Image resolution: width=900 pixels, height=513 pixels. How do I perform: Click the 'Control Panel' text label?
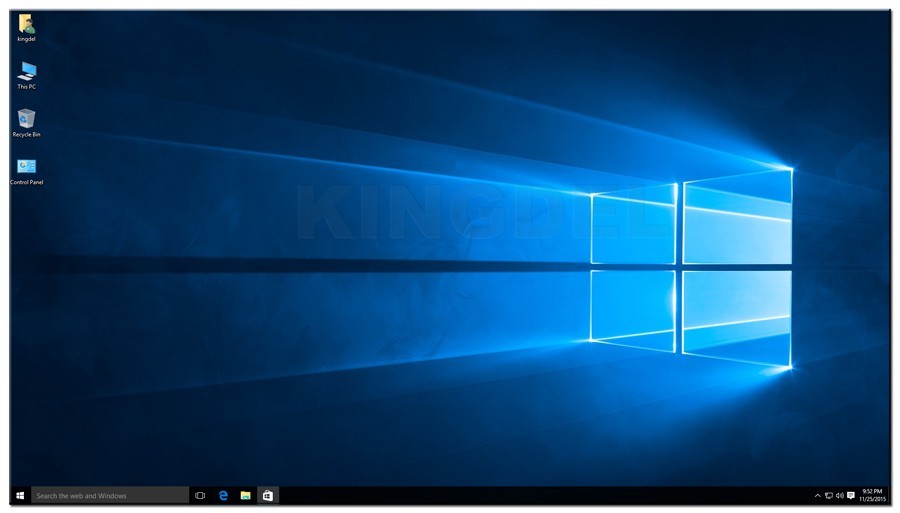pyautogui.click(x=27, y=182)
